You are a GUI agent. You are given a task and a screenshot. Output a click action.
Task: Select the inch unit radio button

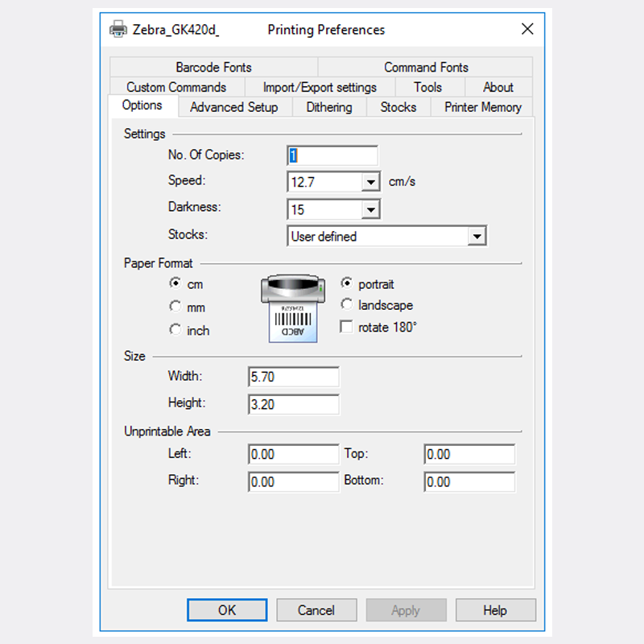click(x=175, y=330)
